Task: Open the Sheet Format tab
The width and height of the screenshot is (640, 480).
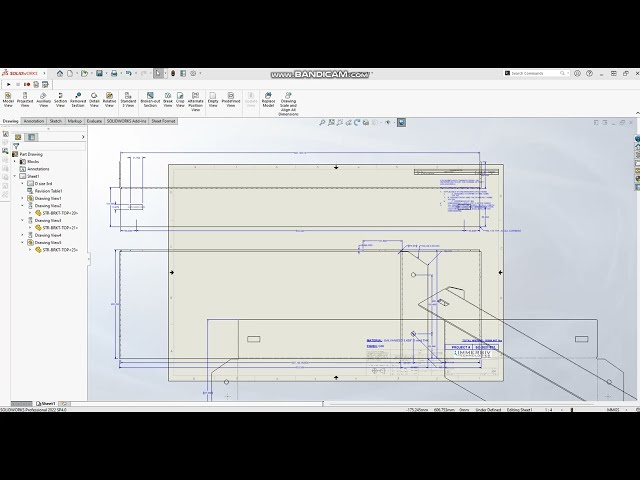Action: (163, 121)
